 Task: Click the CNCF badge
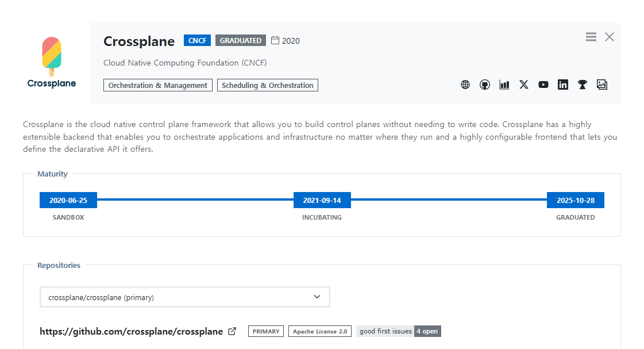pyautogui.click(x=197, y=40)
